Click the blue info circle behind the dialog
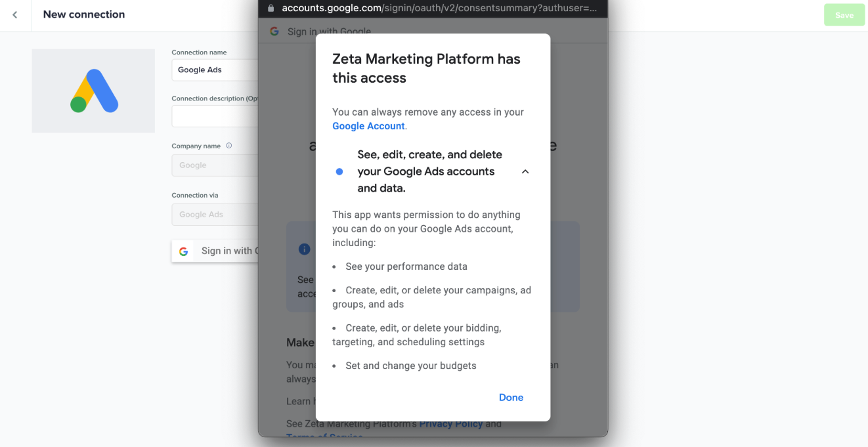This screenshot has height=447, width=868. [x=304, y=249]
